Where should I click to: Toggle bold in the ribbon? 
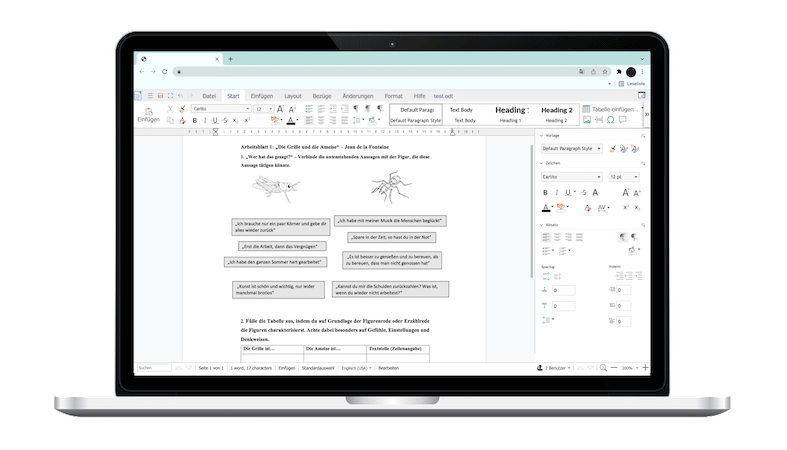(x=195, y=120)
